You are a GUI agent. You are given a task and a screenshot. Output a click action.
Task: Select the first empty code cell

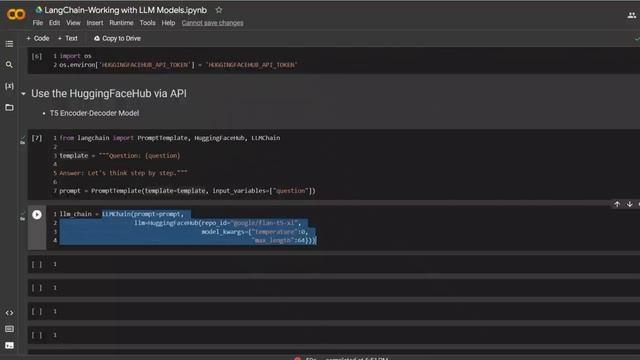(x=333, y=264)
